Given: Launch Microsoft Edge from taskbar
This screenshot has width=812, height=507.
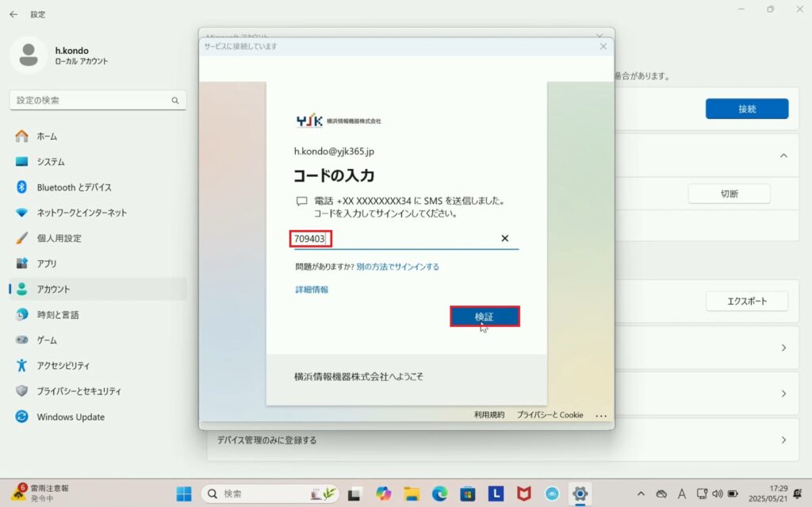Looking at the screenshot, I should coord(439,494).
